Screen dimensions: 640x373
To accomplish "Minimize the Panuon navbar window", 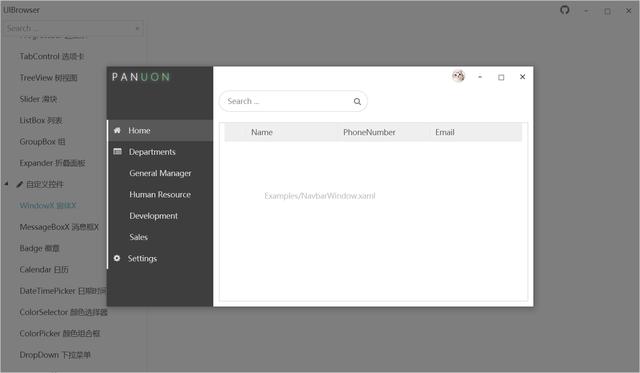I will [x=480, y=77].
